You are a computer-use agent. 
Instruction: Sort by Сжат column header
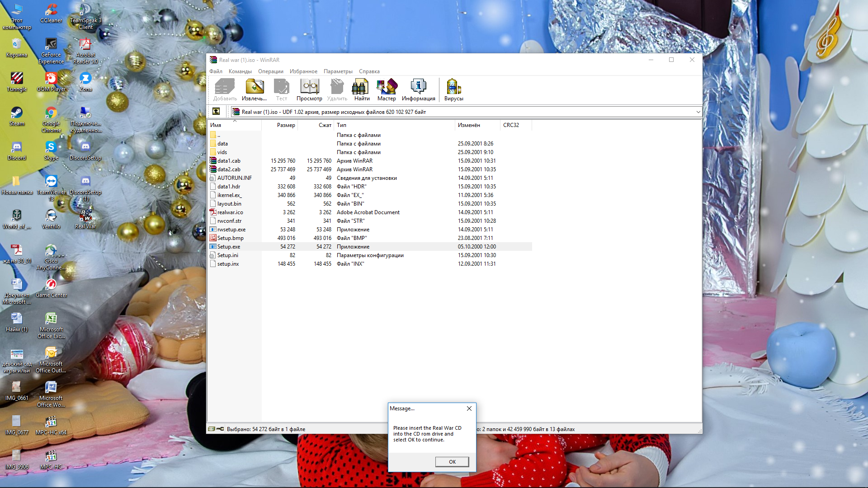click(x=316, y=125)
